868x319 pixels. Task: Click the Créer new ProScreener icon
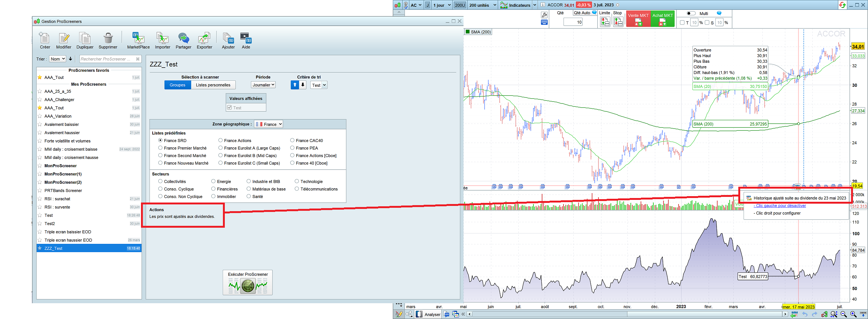[45, 38]
